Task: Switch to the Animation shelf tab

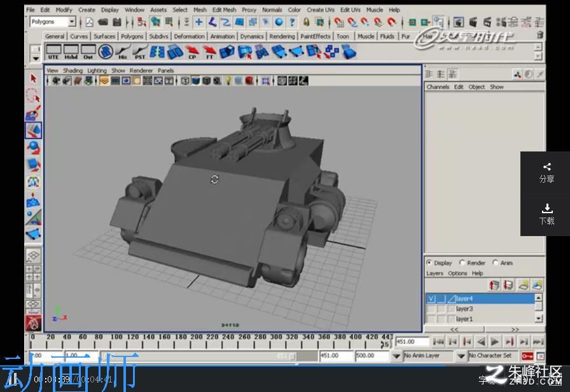Action: tap(223, 36)
